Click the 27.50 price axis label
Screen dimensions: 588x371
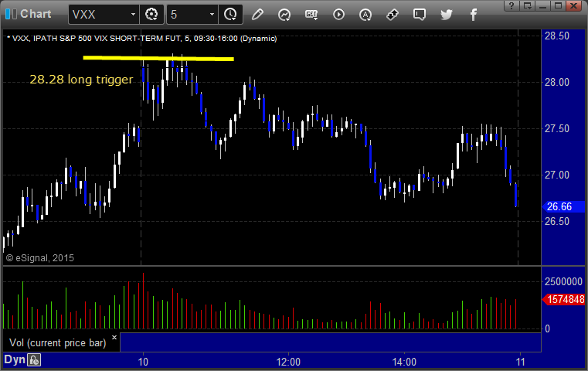(x=557, y=128)
